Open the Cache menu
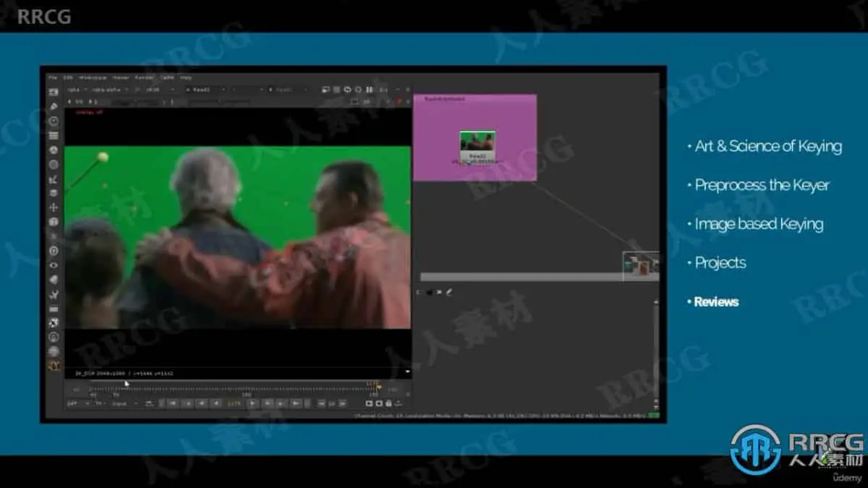The width and height of the screenshot is (868, 488). (x=167, y=77)
